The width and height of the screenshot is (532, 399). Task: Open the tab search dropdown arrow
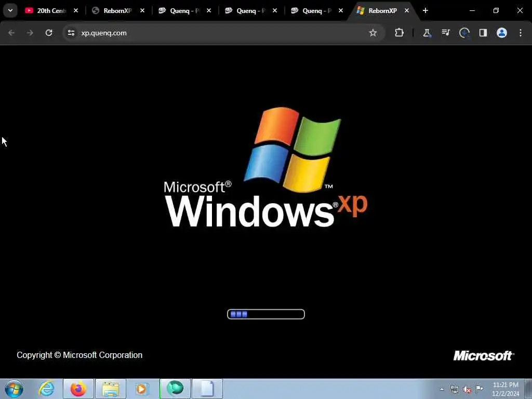(x=10, y=10)
